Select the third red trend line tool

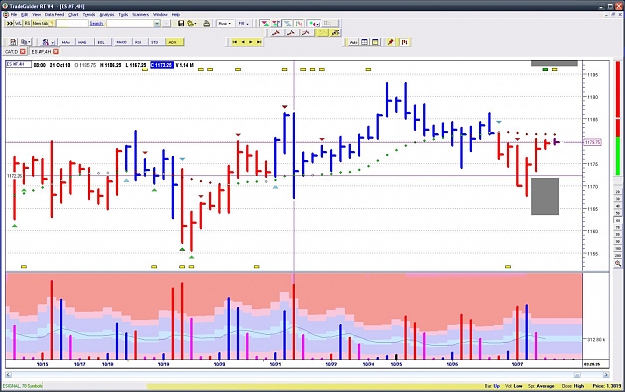[x=306, y=33]
